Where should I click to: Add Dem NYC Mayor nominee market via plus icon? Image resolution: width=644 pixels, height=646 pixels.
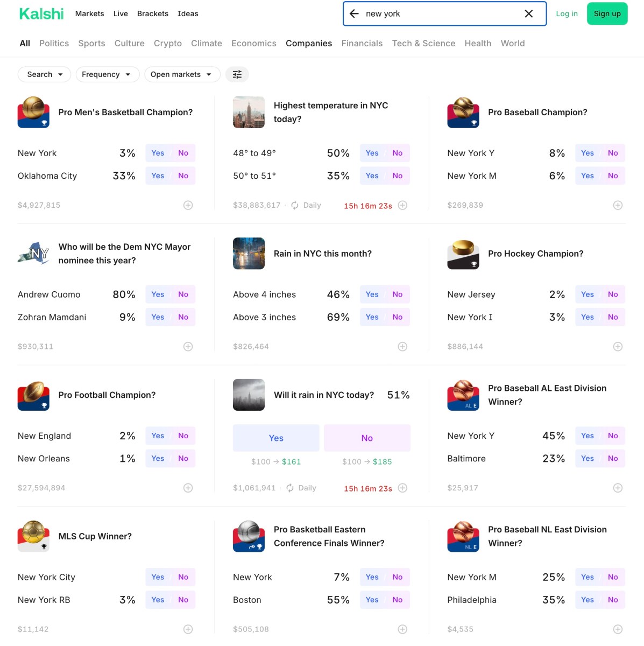pyautogui.click(x=188, y=347)
